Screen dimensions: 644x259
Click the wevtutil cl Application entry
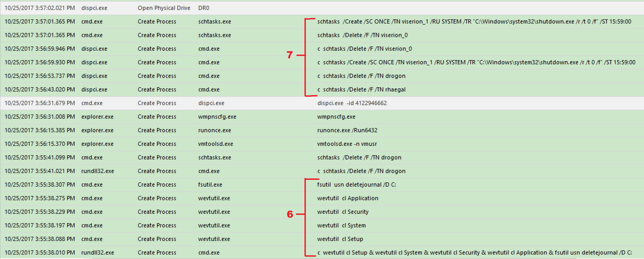click(x=348, y=198)
